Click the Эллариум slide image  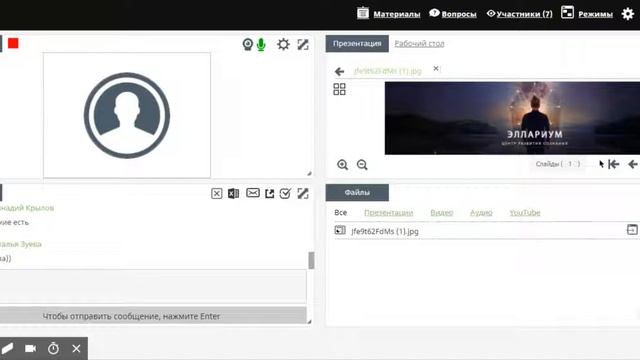(512, 118)
